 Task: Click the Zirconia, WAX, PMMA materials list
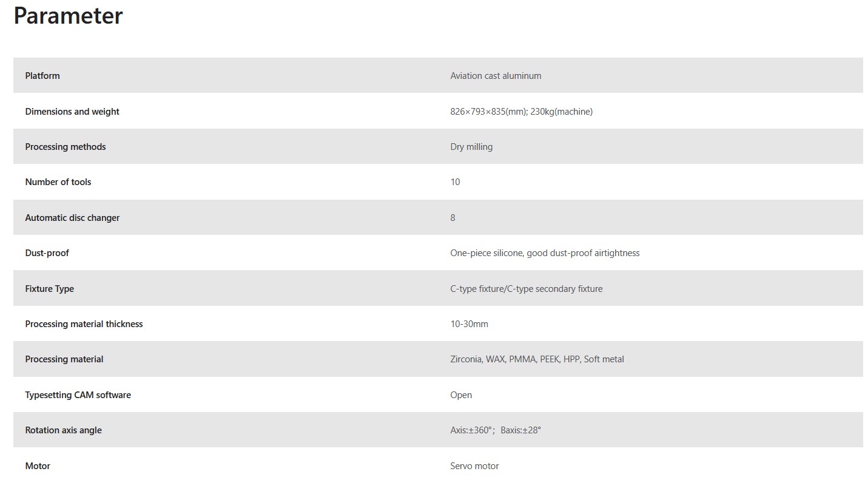coord(537,359)
